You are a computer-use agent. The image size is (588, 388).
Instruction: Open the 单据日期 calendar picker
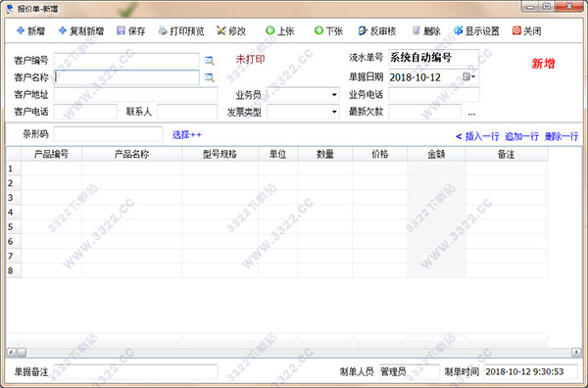pyautogui.click(x=468, y=76)
